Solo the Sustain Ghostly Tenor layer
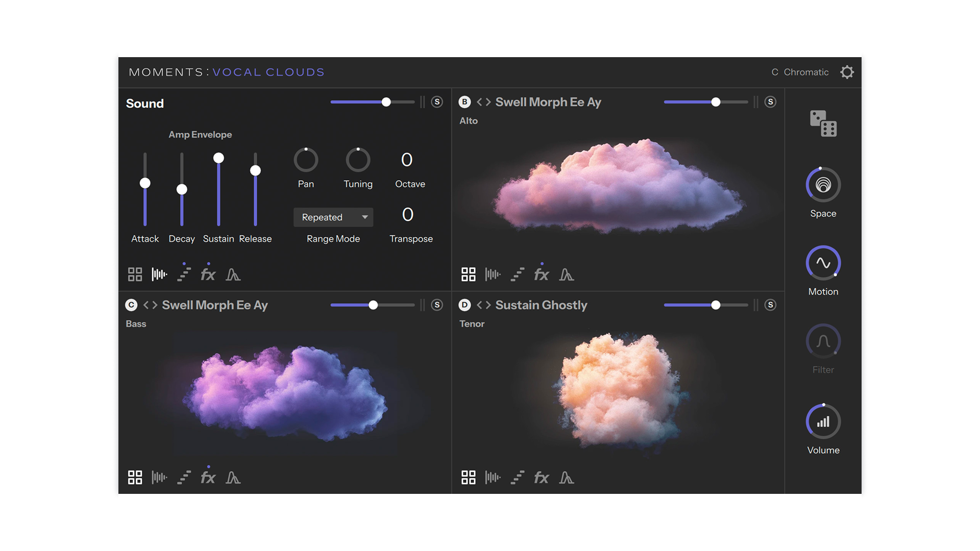The height and width of the screenshot is (551, 980). pyautogui.click(x=770, y=305)
